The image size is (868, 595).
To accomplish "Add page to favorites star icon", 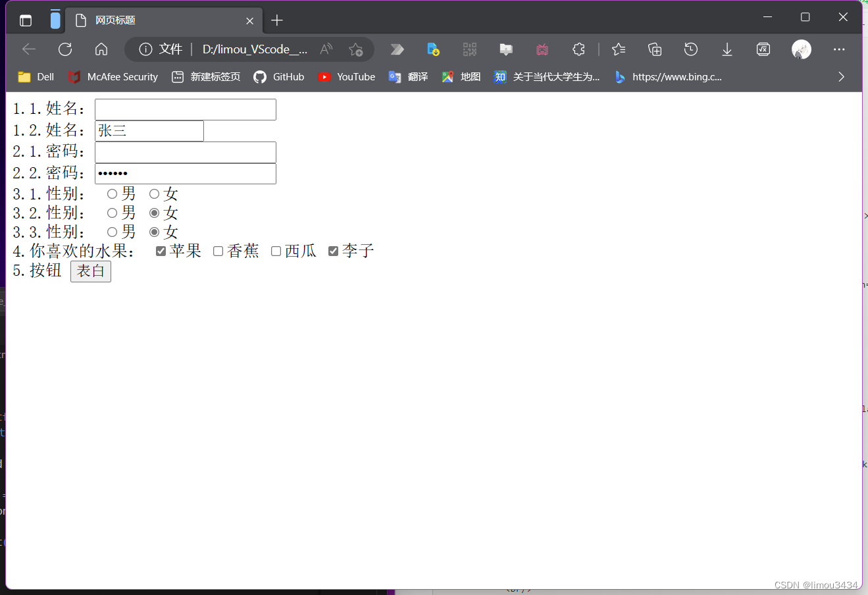I will [356, 49].
